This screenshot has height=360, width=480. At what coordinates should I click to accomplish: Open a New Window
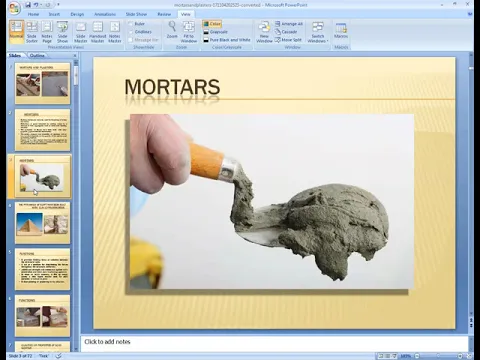[264, 32]
